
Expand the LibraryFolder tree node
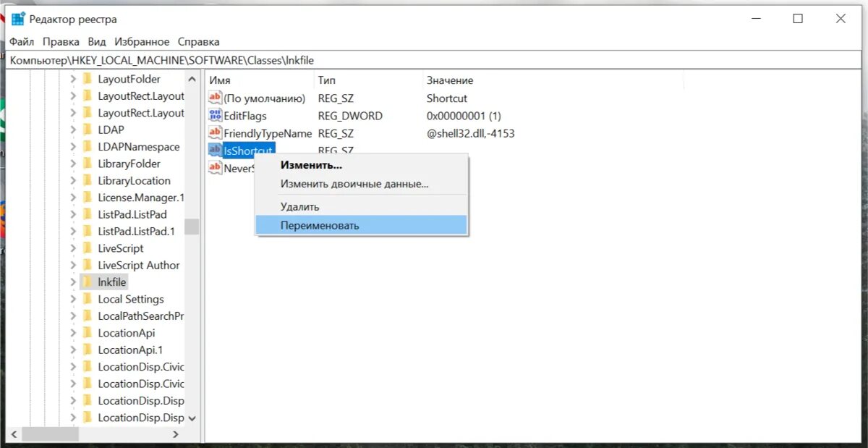coord(73,164)
